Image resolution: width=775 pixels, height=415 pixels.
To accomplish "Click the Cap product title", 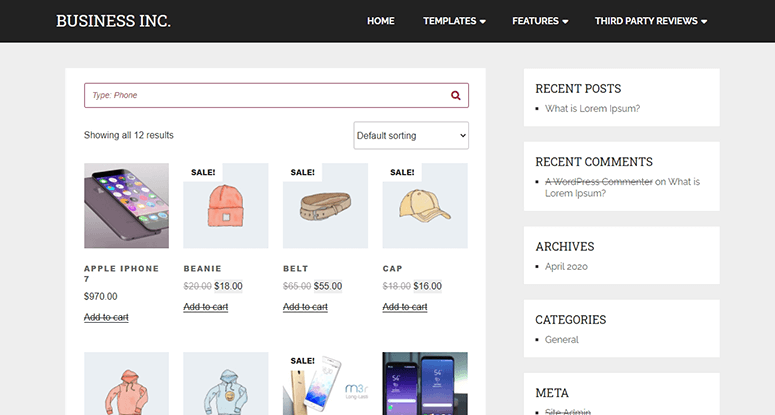I will click(x=392, y=269).
